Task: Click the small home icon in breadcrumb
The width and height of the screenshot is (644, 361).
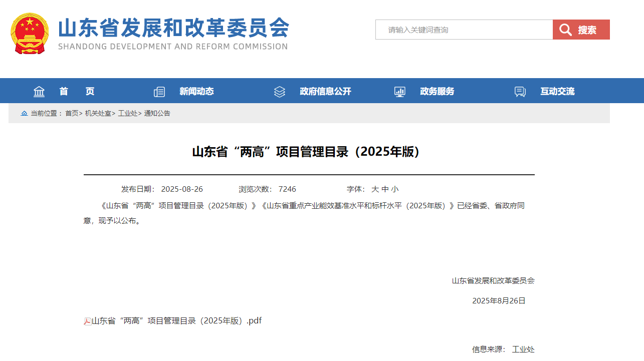Action: [24, 114]
